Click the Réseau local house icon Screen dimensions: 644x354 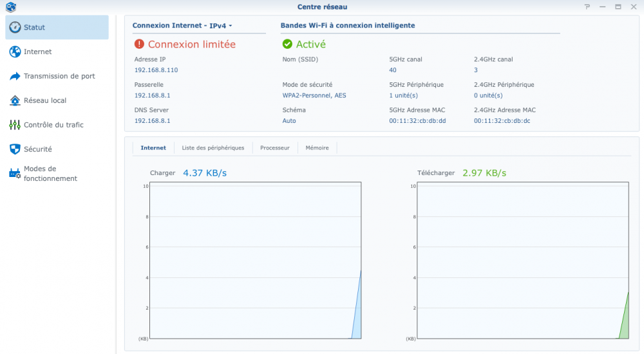15,100
